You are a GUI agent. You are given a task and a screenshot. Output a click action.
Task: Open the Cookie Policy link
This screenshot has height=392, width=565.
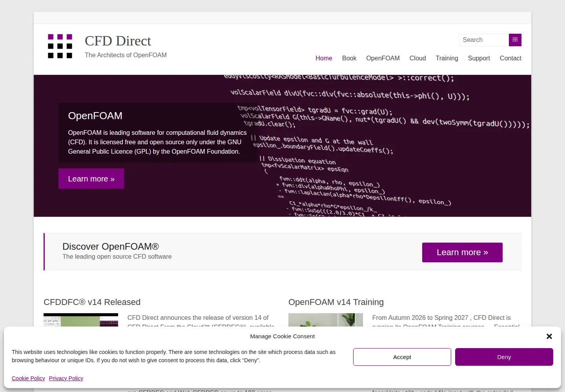click(28, 378)
